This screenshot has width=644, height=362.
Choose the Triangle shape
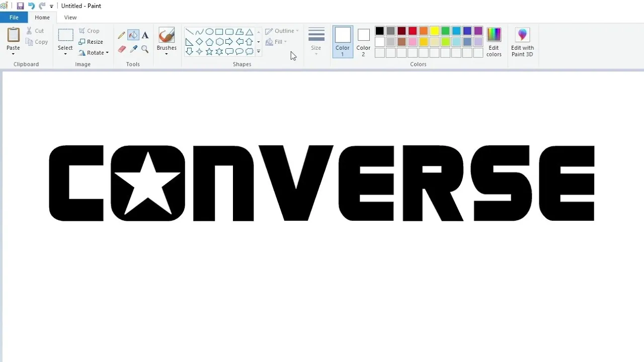coord(249,32)
